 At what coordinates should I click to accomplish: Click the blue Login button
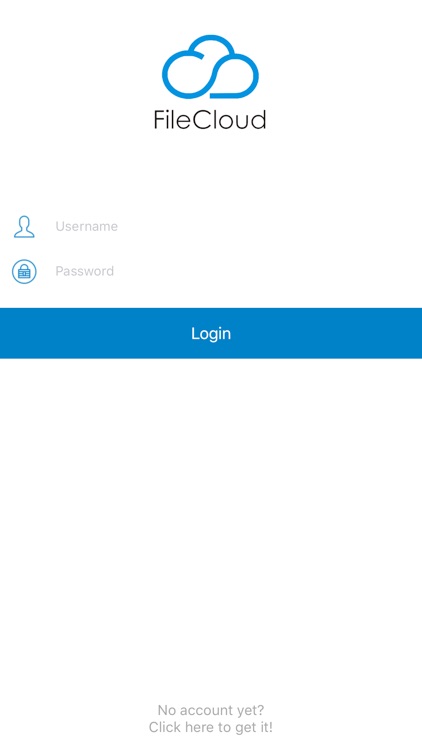coord(211,333)
